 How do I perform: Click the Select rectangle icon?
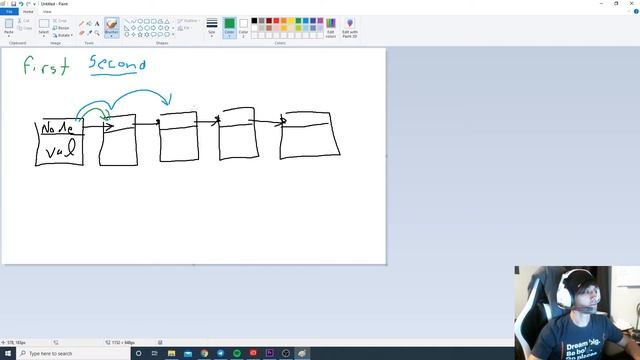click(x=44, y=23)
